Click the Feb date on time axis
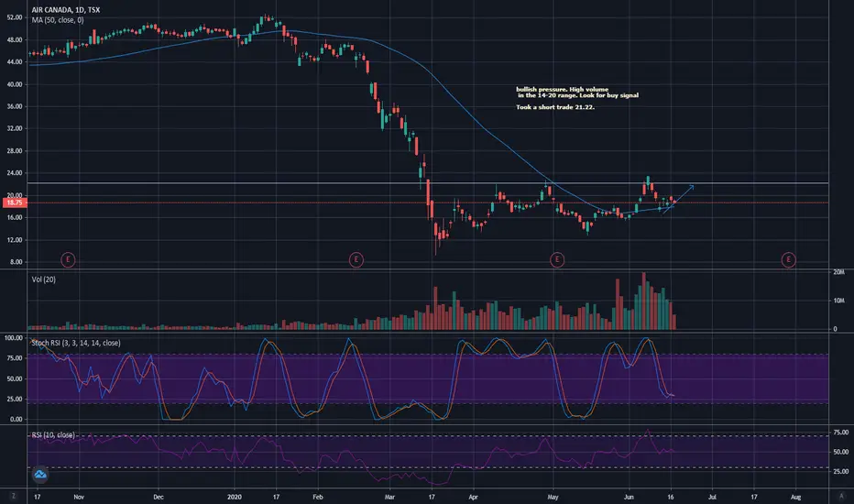Screen dimensions: 854x504 coord(318,497)
